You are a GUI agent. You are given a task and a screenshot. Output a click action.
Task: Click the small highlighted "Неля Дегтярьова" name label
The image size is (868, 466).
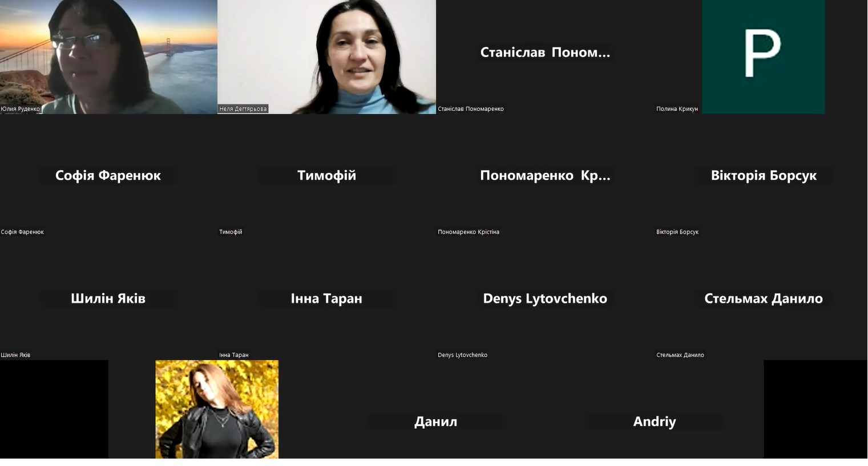click(243, 109)
